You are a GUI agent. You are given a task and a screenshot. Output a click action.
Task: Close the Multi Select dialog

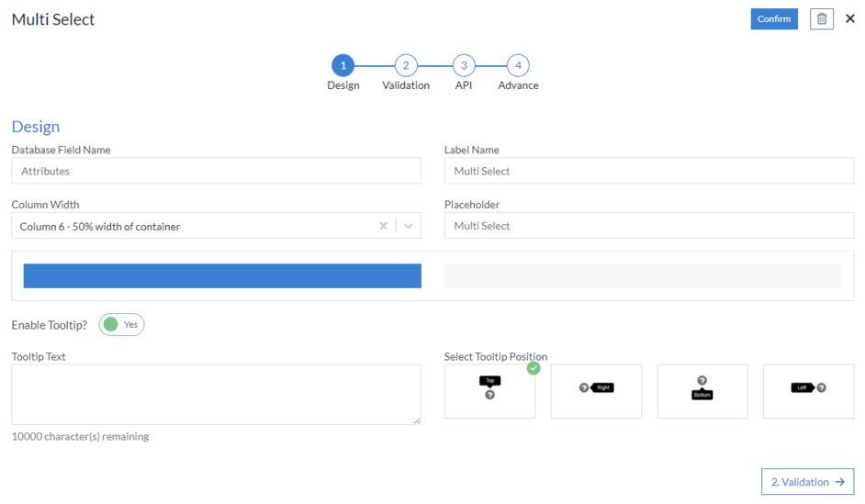[850, 18]
